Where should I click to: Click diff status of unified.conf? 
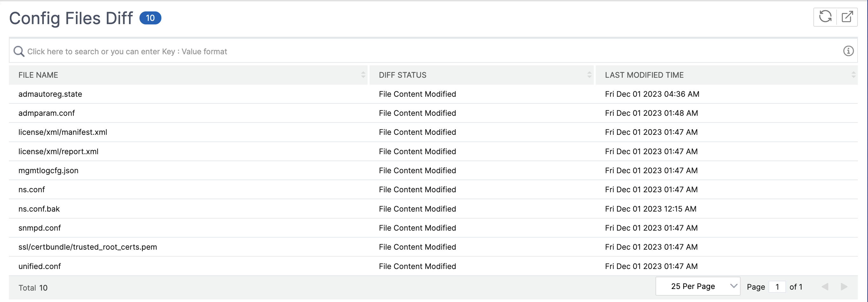click(417, 266)
